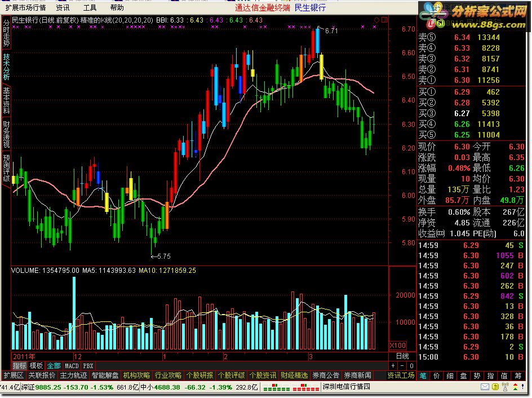
Task: Open the 资讯 menu
Action: click(x=63, y=7)
